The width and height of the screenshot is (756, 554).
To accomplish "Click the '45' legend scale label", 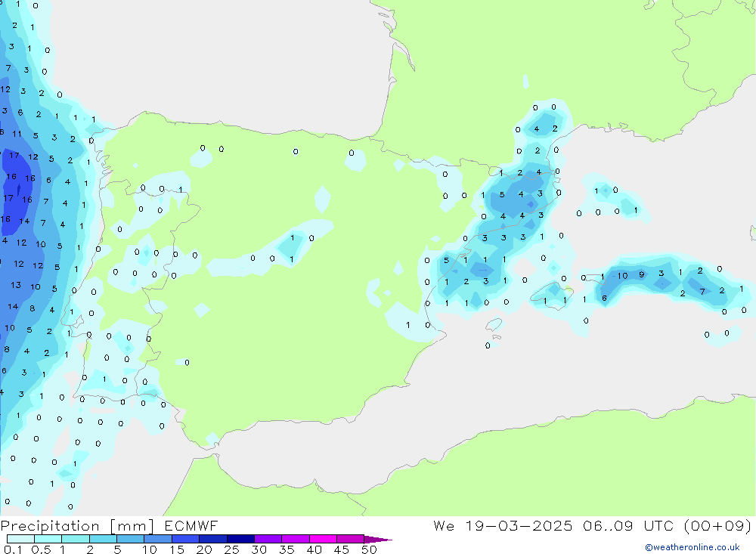I will (x=342, y=549).
